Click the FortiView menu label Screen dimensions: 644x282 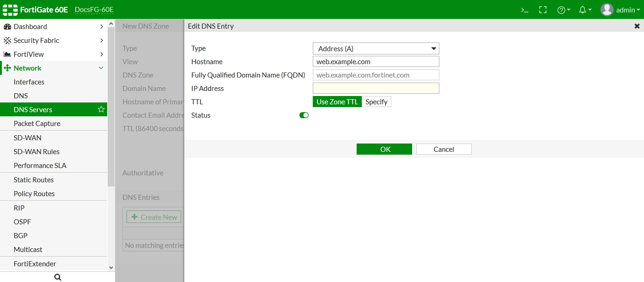click(29, 54)
